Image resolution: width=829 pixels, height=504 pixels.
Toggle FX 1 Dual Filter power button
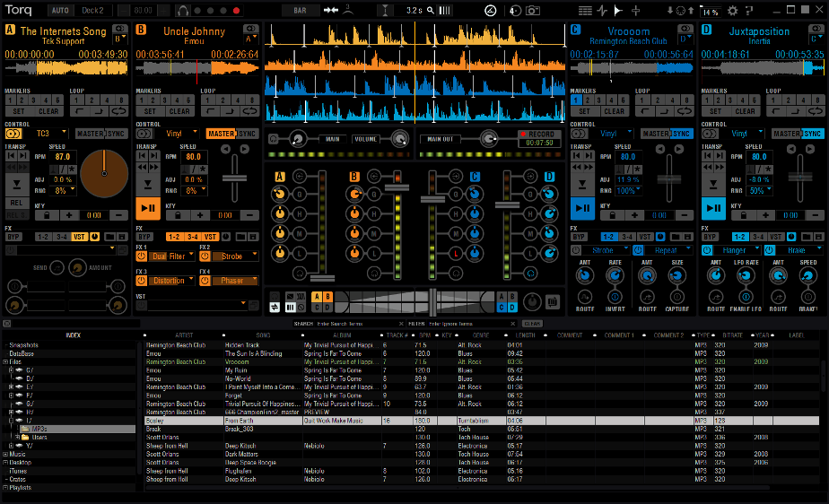143,256
